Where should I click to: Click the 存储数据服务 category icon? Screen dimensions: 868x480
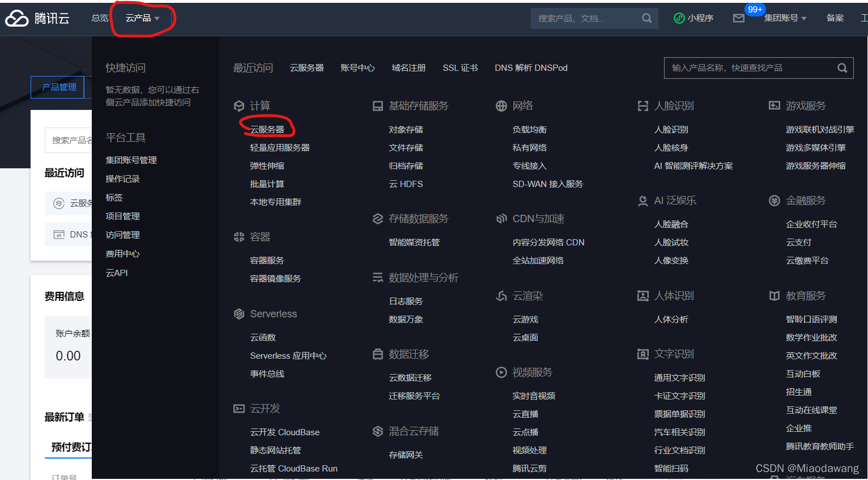point(378,219)
